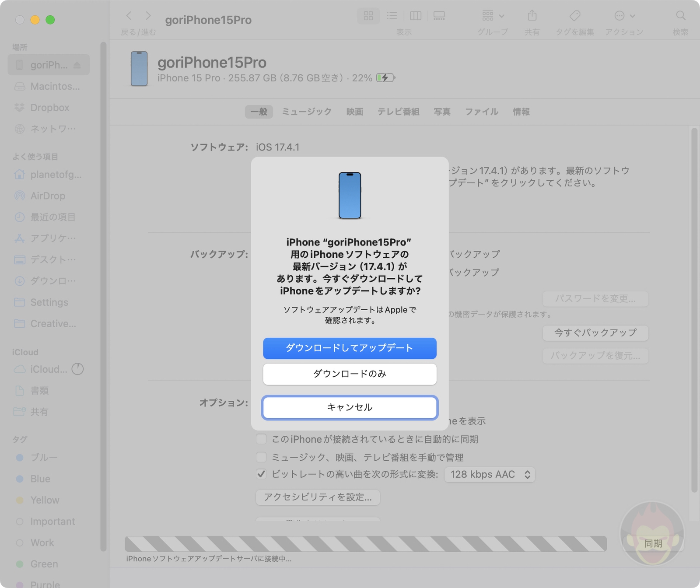This screenshot has height=588, width=700.
Task: Switch to gallery view
Action: pyautogui.click(x=439, y=16)
